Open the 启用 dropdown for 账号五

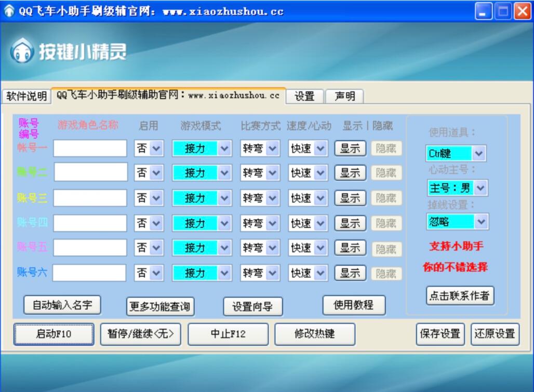pos(156,248)
